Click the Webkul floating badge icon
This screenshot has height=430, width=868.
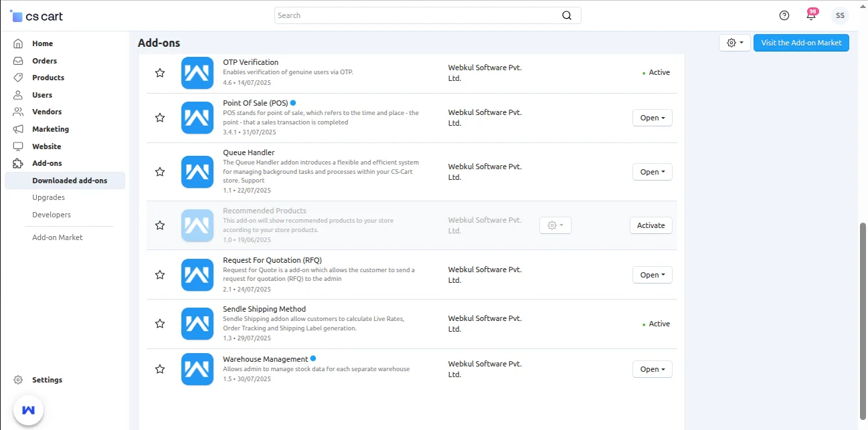point(28,409)
